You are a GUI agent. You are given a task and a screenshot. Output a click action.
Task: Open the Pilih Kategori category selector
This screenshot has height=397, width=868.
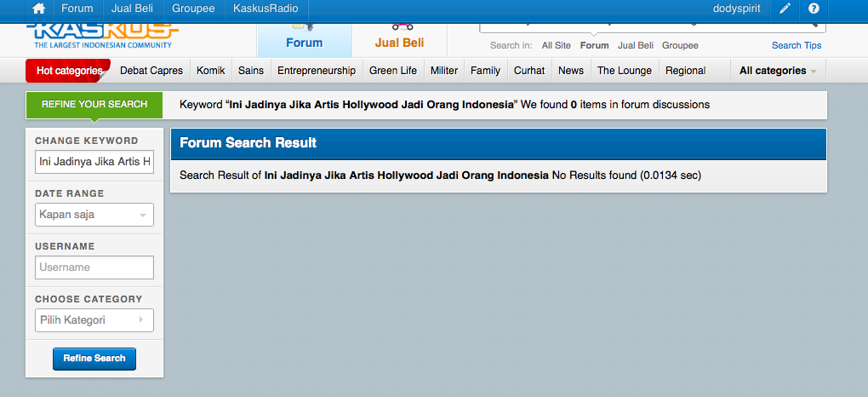[94, 320]
